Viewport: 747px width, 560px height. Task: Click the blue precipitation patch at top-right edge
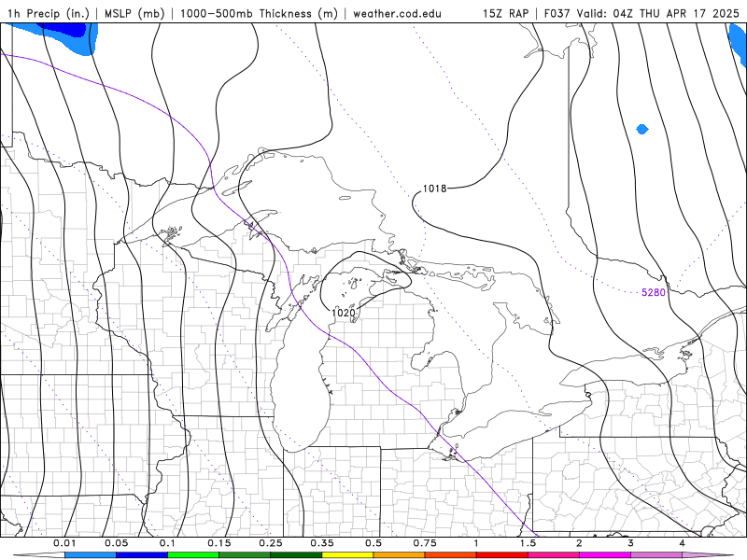tap(738, 43)
